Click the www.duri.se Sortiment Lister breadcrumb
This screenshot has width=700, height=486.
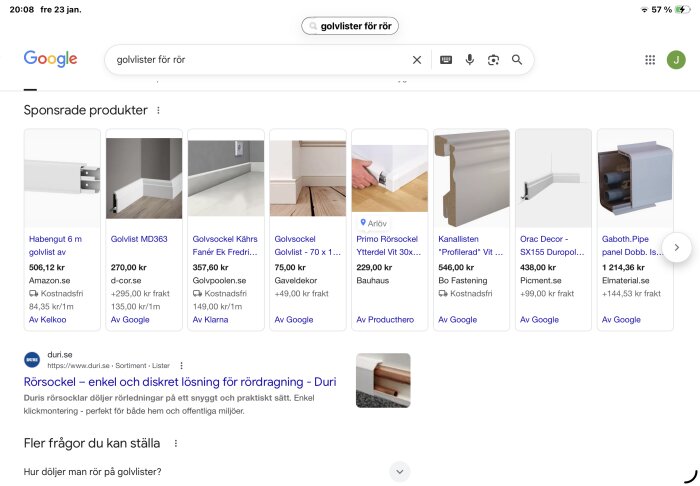pos(108,366)
